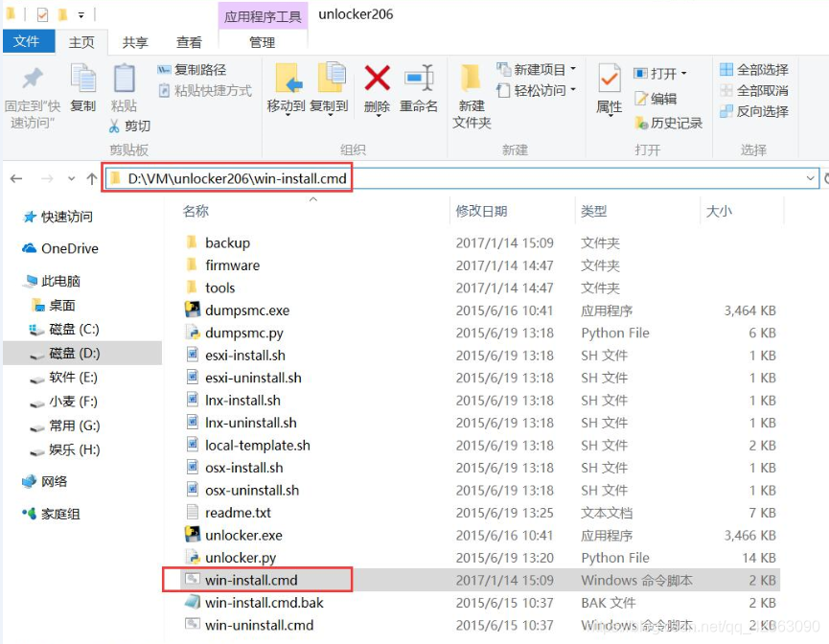Pin to Quick access using the pushpin icon
The width and height of the screenshot is (829, 644).
[x=33, y=80]
